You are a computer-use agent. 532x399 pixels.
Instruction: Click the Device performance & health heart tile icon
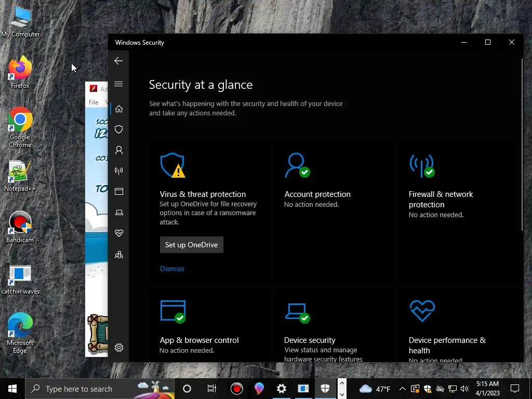(x=422, y=311)
